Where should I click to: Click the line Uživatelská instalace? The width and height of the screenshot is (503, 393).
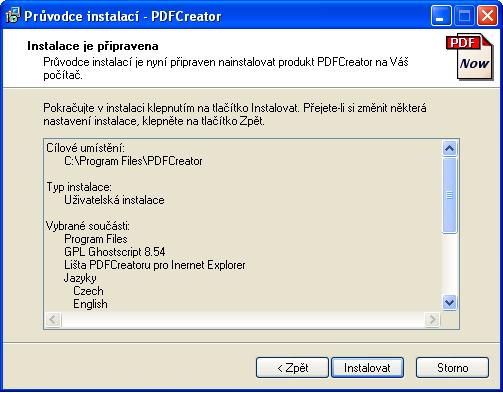pos(114,200)
